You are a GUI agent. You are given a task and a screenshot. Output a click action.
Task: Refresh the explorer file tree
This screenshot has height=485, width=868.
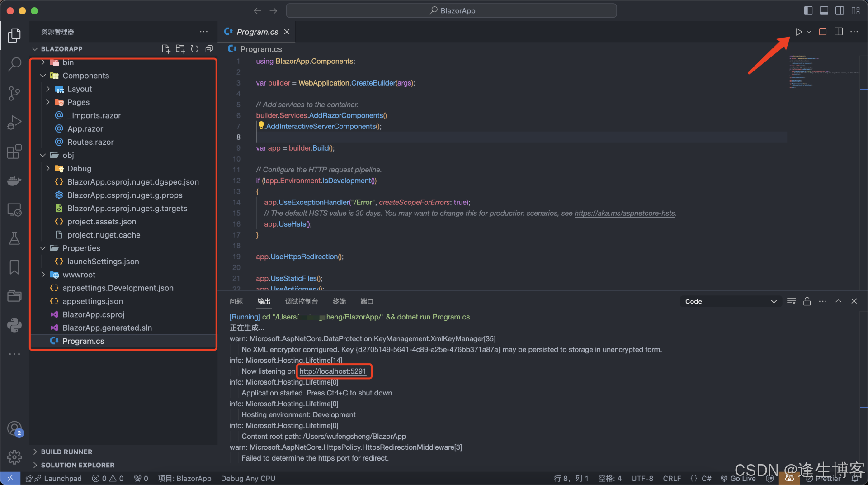[194, 49]
